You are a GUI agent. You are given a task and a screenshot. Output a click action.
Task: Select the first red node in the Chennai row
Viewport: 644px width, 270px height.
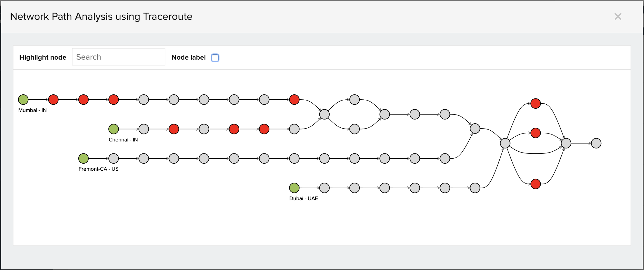tap(174, 129)
